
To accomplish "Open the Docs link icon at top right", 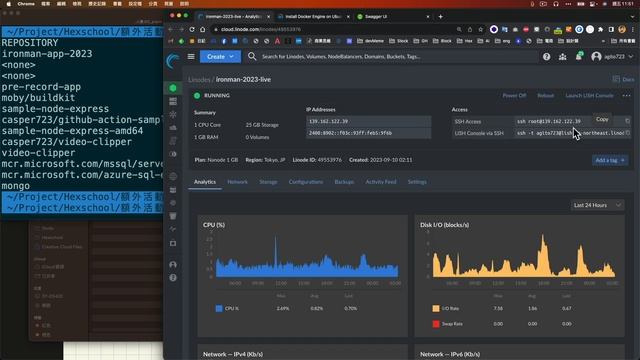I will [x=623, y=79].
